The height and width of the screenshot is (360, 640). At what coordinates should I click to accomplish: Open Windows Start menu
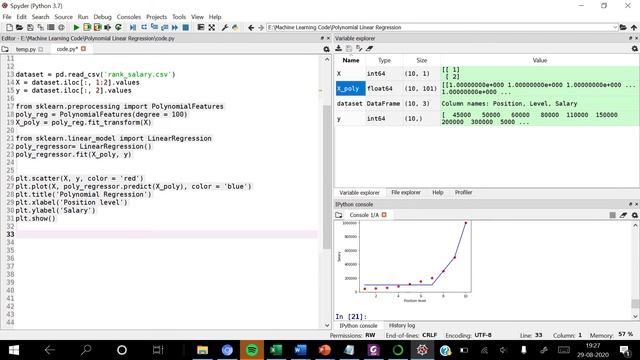[13, 350]
